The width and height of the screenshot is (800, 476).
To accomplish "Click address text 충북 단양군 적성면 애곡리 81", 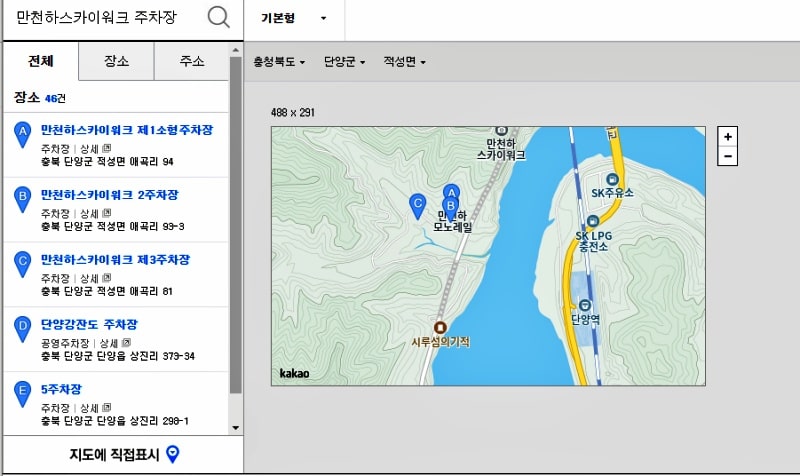I will (x=107, y=291).
